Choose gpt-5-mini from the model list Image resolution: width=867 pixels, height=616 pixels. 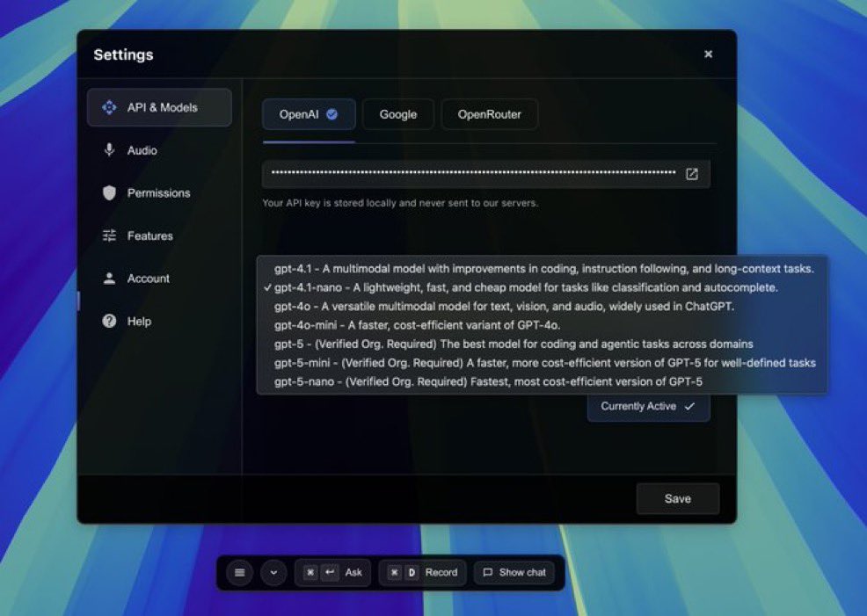pyautogui.click(x=543, y=363)
